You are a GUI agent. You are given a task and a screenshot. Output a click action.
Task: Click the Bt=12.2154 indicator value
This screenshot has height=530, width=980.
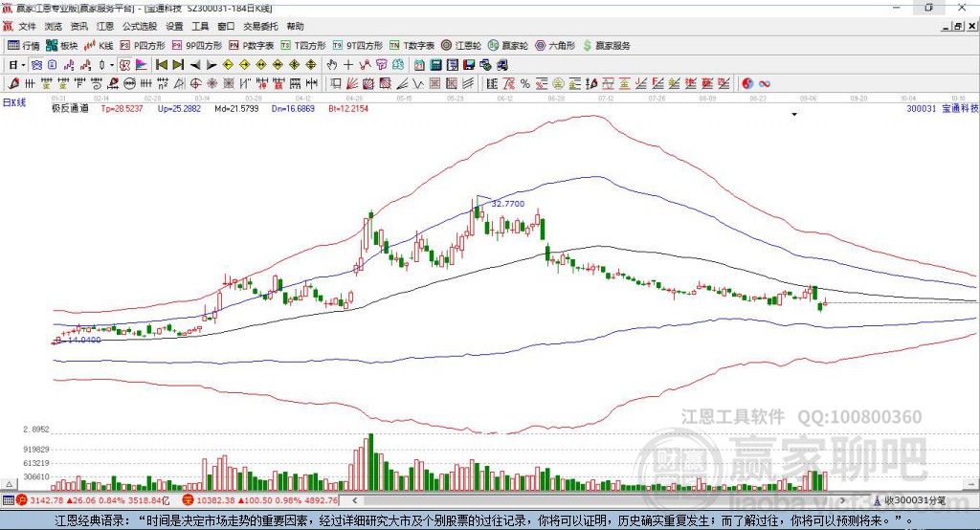348,108
